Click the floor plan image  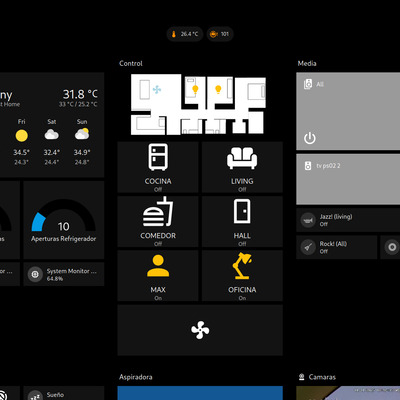(198, 104)
